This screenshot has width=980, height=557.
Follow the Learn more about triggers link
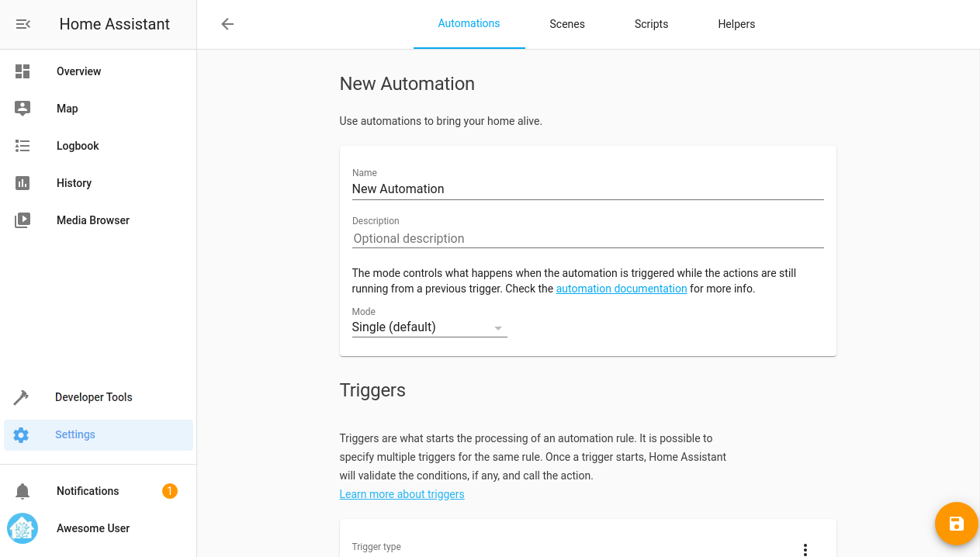402,494
